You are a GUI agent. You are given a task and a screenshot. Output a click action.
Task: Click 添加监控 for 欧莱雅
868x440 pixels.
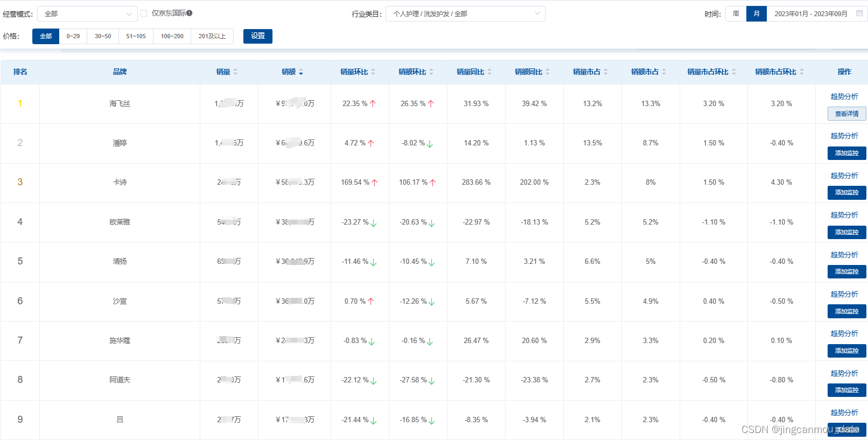point(847,232)
